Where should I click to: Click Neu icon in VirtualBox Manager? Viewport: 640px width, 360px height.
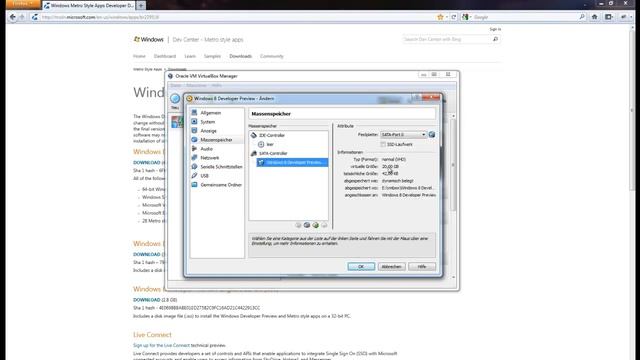175,100
